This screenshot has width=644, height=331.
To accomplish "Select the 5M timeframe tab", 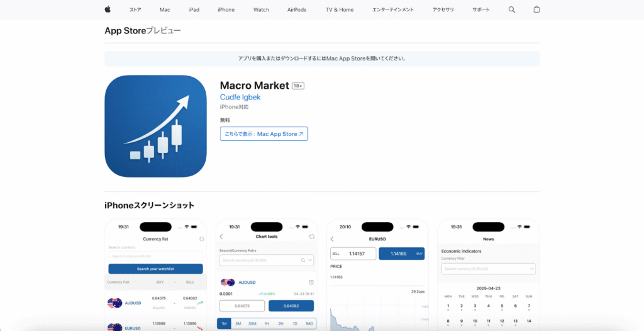I will (238, 324).
